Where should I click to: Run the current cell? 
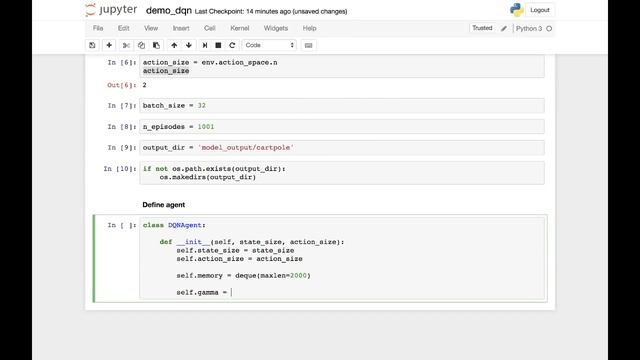click(x=204, y=45)
